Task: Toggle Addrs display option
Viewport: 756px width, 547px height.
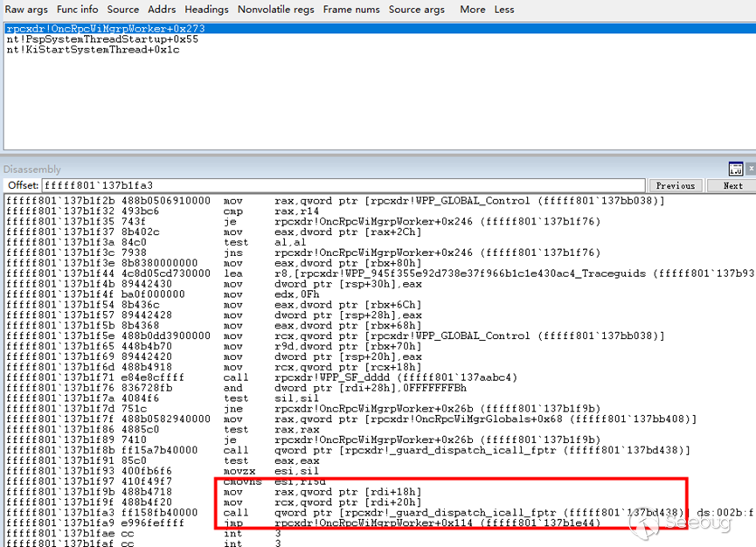Action: (x=162, y=9)
